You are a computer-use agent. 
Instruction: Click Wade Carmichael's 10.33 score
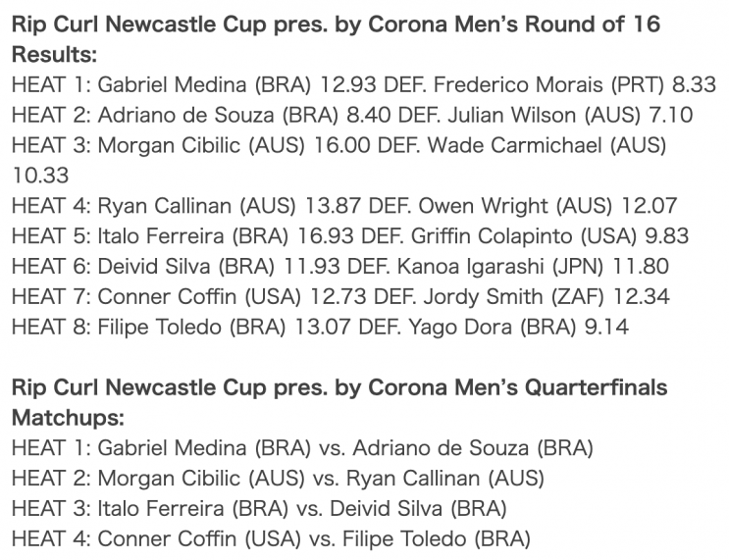(x=40, y=176)
